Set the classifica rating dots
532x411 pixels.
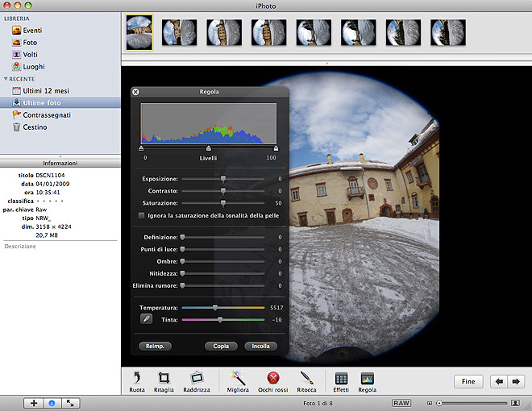point(50,201)
